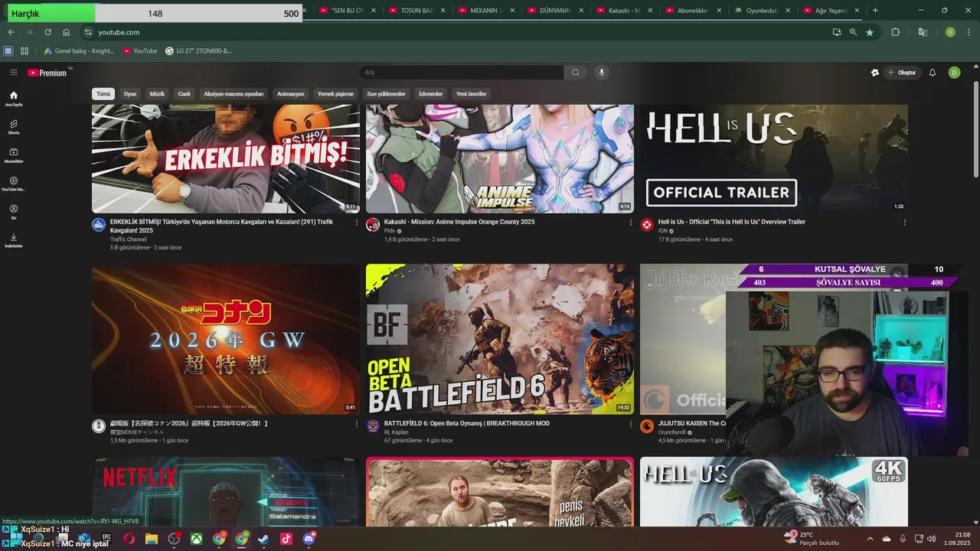This screenshot has height=551, width=980.
Task: Open more options for Hell is Us trailer
Action: 904,223
